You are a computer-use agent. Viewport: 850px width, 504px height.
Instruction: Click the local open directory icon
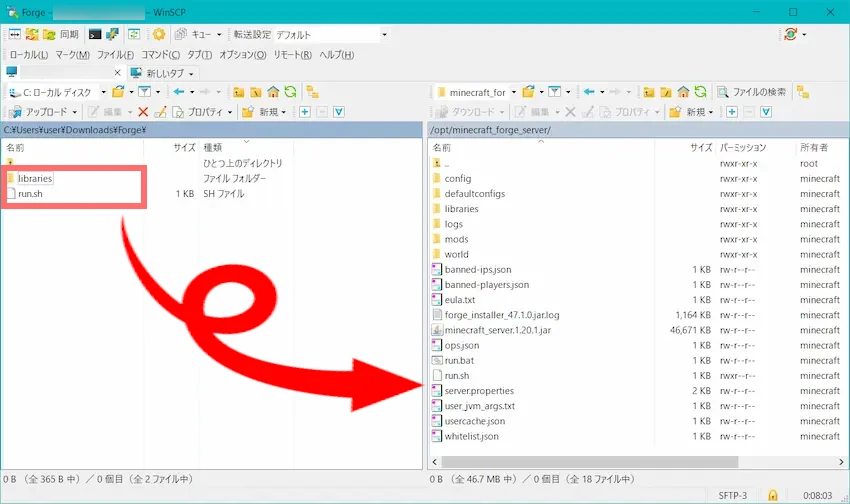tap(118, 92)
